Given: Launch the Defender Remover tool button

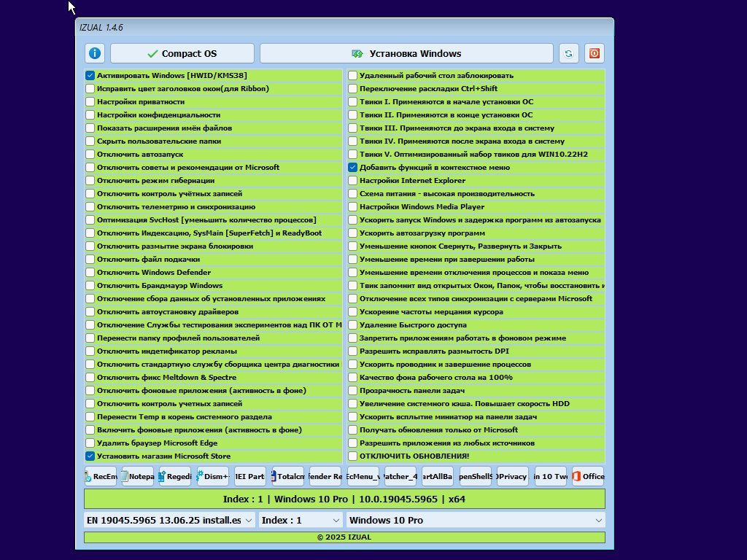Looking at the screenshot, I should pyautogui.click(x=325, y=476).
